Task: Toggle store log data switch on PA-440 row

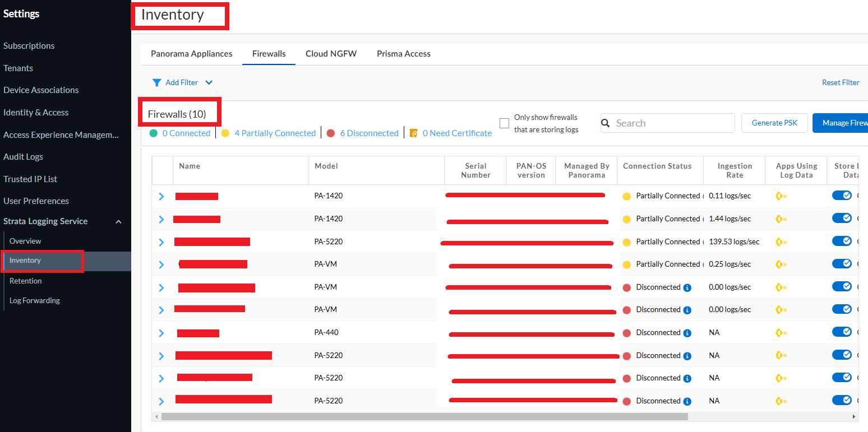Action: tap(842, 332)
